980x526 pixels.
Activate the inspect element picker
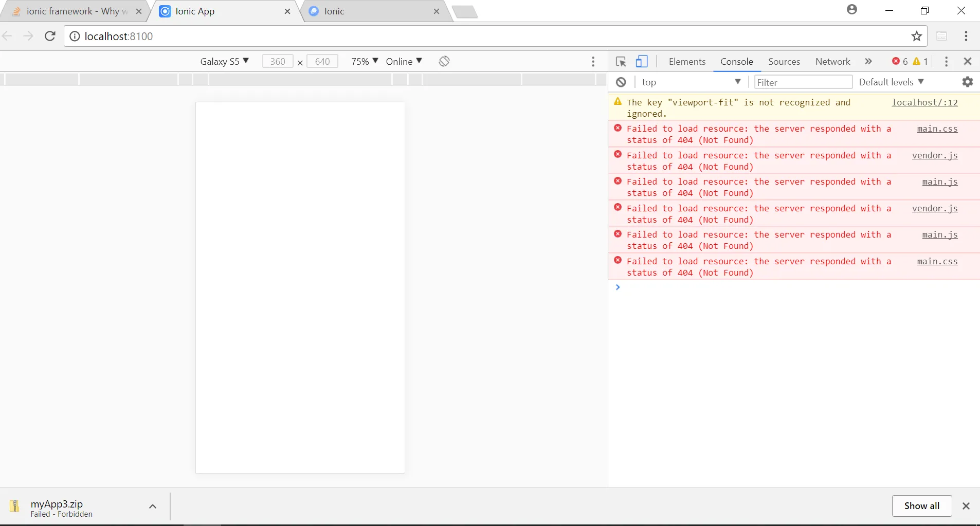(621, 62)
